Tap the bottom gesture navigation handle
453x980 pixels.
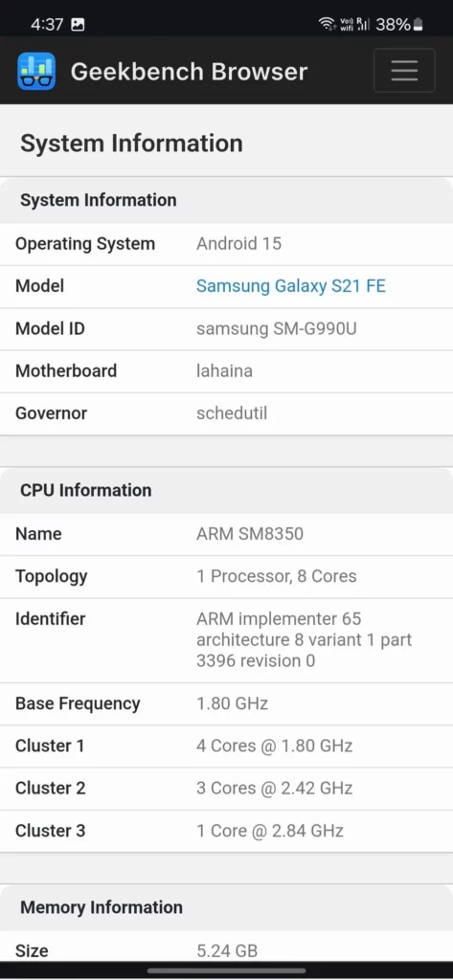click(226, 970)
